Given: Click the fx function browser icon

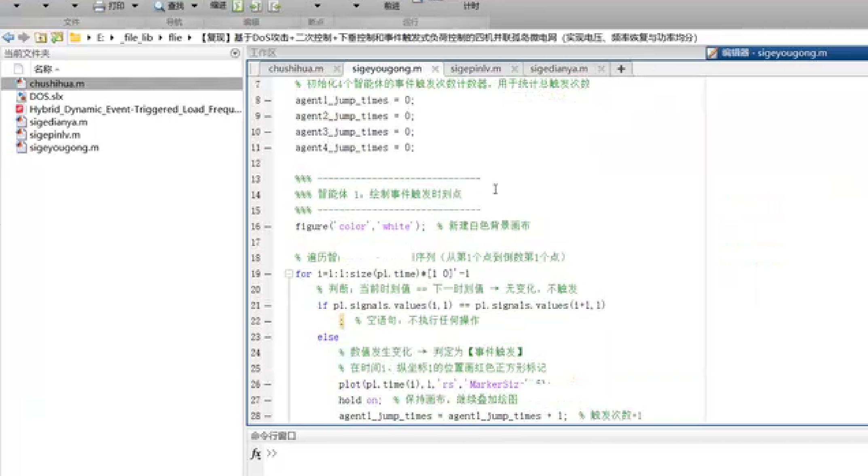Looking at the screenshot, I should 256,454.
